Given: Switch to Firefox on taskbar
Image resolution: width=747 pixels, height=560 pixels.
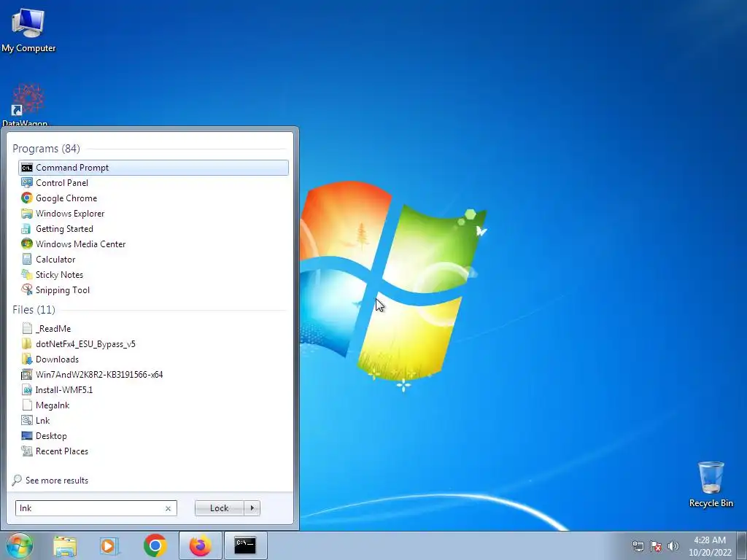Looking at the screenshot, I should tap(200, 545).
